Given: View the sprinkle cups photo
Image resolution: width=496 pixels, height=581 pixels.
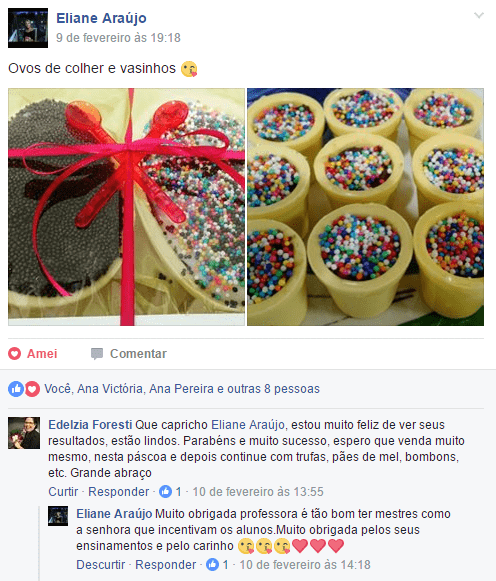Looking at the screenshot, I should tap(365, 207).
